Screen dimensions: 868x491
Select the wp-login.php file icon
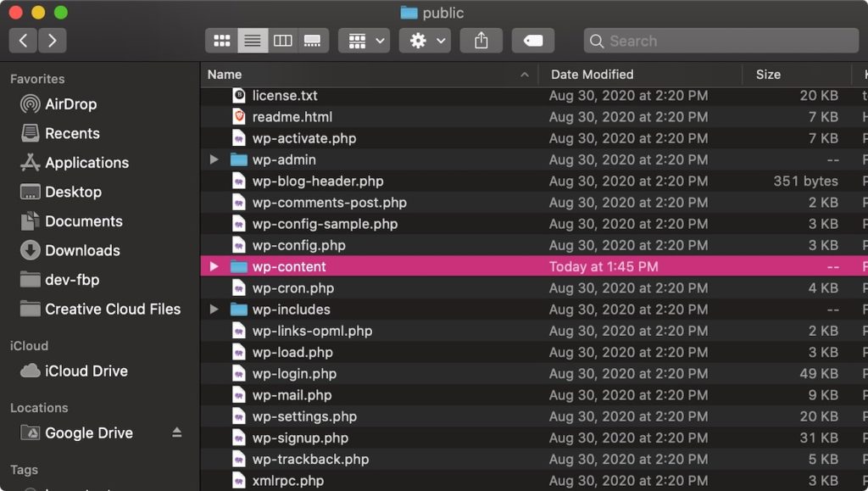[x=238, y=374]
